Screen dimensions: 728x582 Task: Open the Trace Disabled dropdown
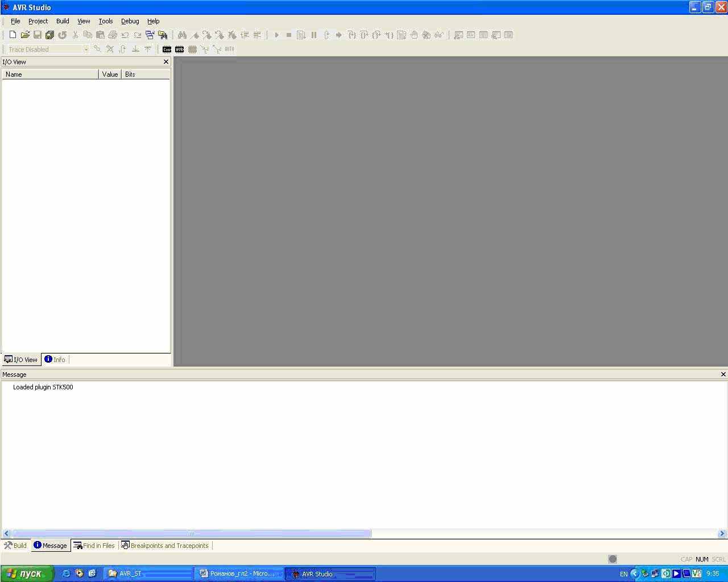(x=86, y=49)
